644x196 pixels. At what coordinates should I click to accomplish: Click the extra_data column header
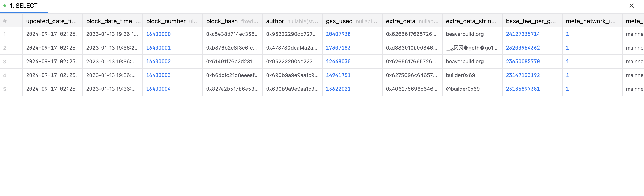coord(400,21)
